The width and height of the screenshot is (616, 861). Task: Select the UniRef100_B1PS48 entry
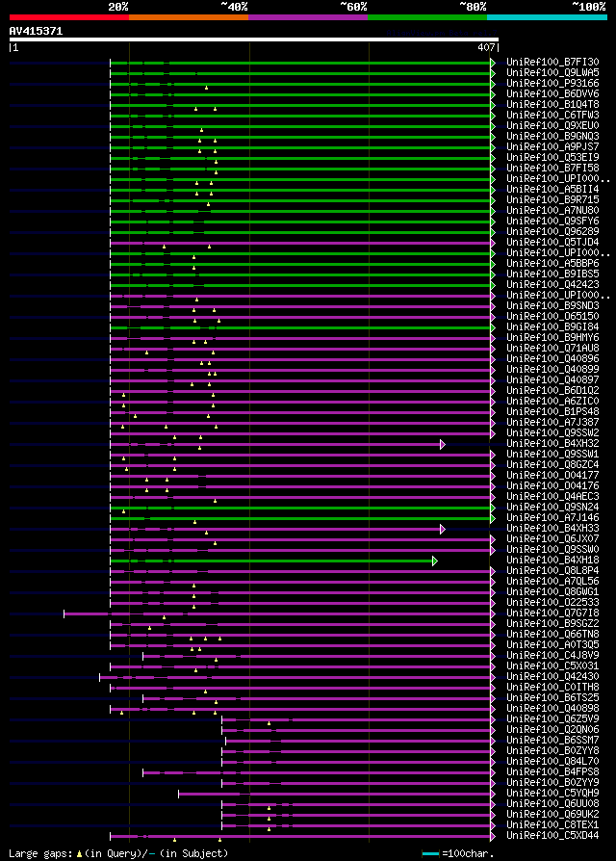[552, 412]
